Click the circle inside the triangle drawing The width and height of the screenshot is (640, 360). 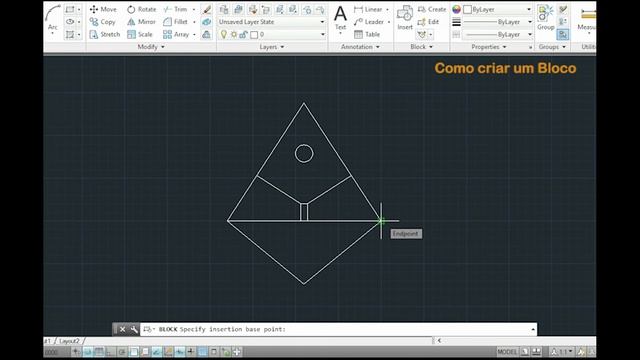[304, 153]
